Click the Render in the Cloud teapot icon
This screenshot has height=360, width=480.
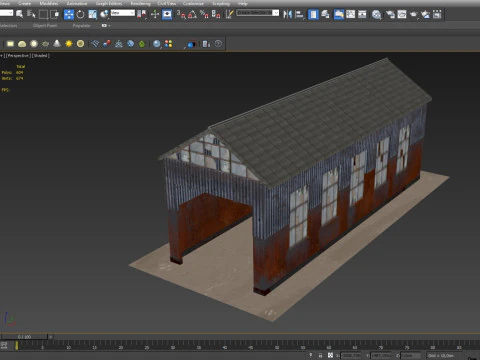click(x=425, y=14)
